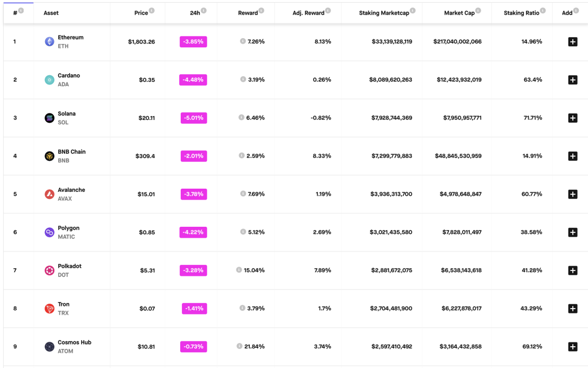Sort by Staking Marketcap column header
The height and width of the screenshot is (368, 588).
383,13
